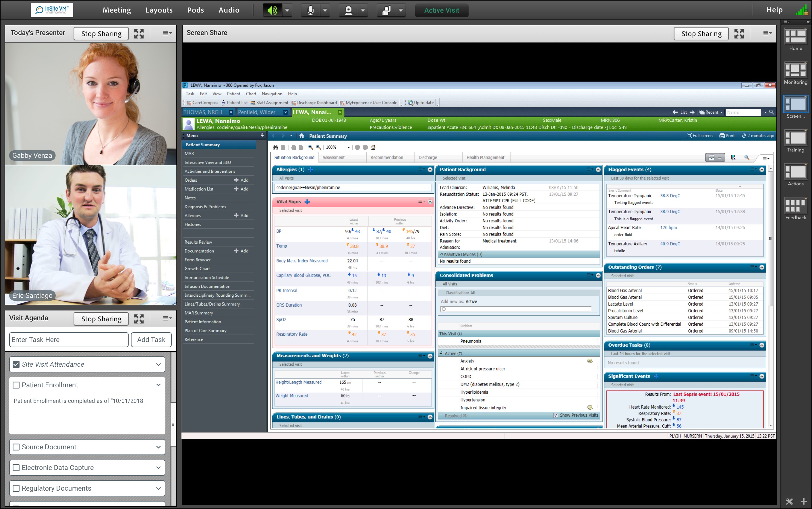Add a Significant Event with plus icon
This screenshot has height=509, width=812.
(656, 376)
